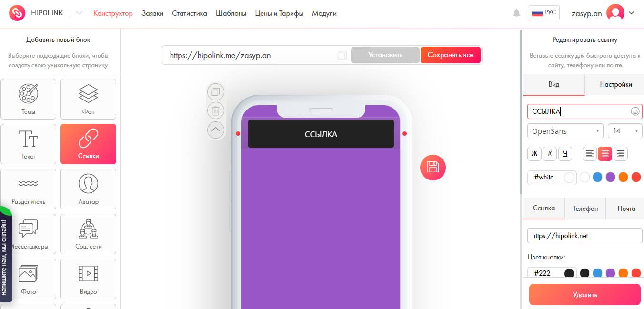Add a Разделитель divider block
The width and height of the screenshot is (644, 309).
tap(29, 189)
